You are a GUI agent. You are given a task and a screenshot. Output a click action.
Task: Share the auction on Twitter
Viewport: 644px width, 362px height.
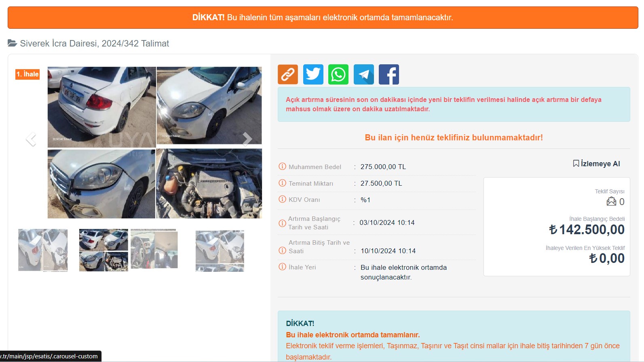click(313, 74)
